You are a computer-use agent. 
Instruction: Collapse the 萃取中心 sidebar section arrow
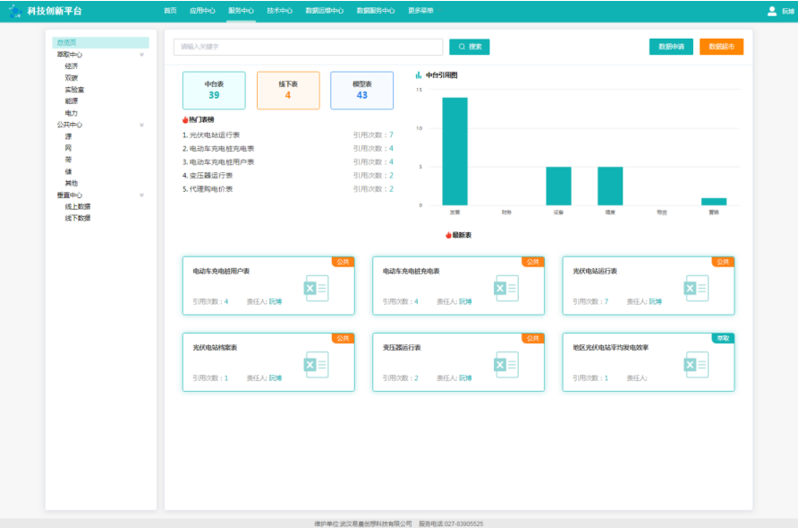tap(142, 55)
